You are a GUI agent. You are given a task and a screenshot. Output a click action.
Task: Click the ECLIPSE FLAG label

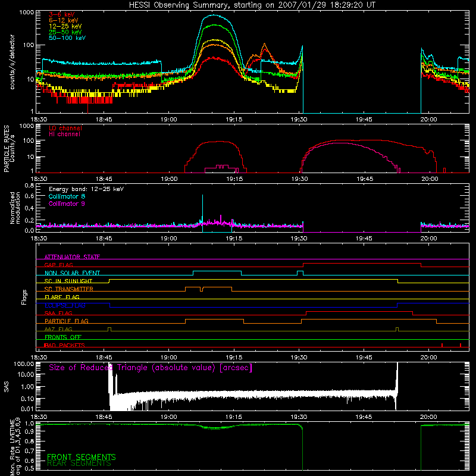pyautogui.click(x=65, y=305)
